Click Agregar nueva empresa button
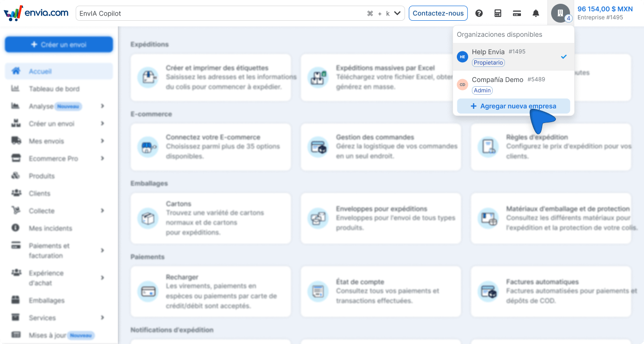 click(x=513, y=106)
